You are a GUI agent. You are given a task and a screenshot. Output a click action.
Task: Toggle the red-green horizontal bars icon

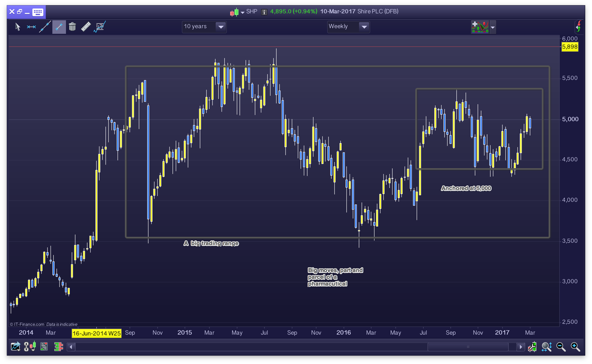[x=59, y=347]
